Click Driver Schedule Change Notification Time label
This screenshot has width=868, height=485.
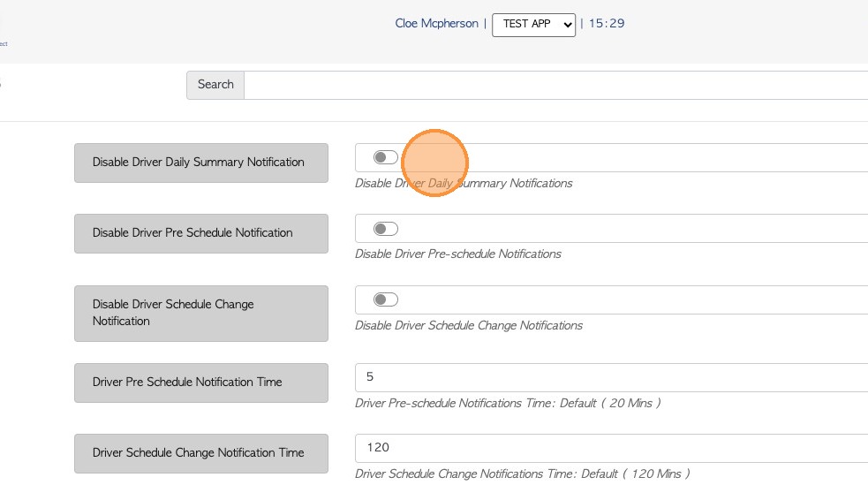tap(201, 453)
